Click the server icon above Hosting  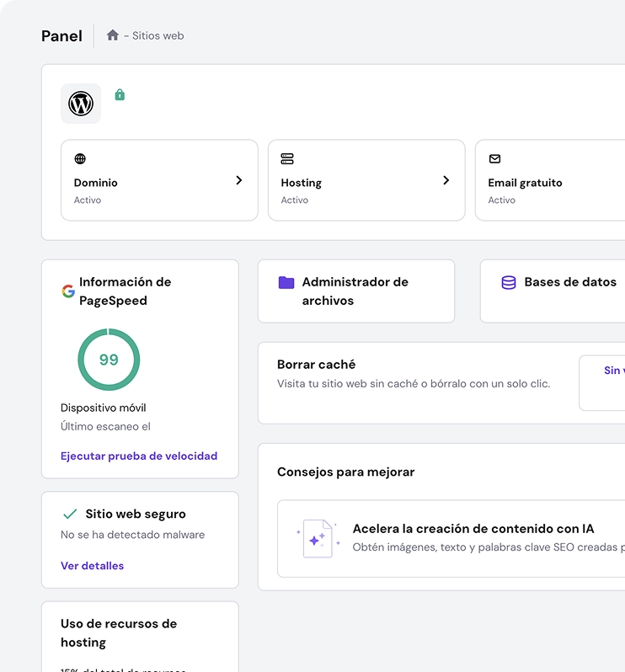tap(287, 159)
